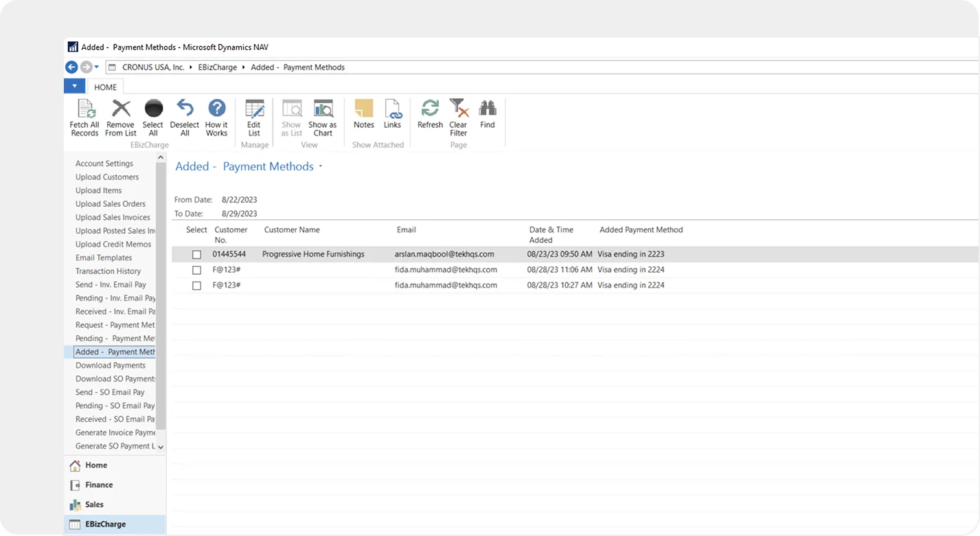Image resolution: width=980 pixels, height=536 pixels.
Task: Open Send - Inv. Email Pay
Action: pyautogui.click(x=111, y=284)
